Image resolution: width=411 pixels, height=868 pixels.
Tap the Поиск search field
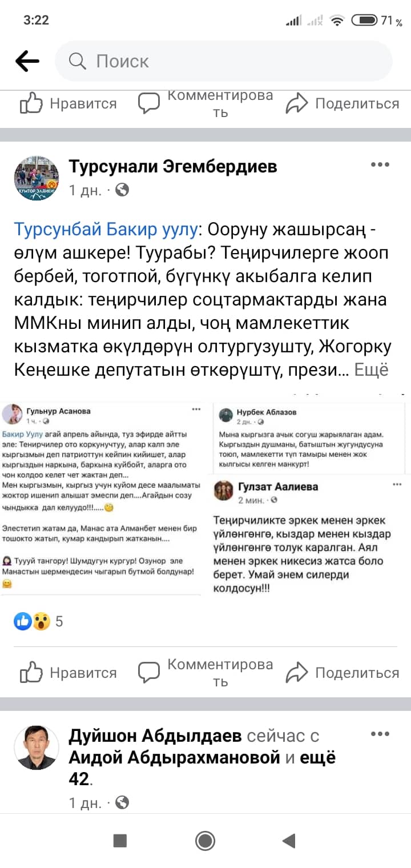coord(223,61)
